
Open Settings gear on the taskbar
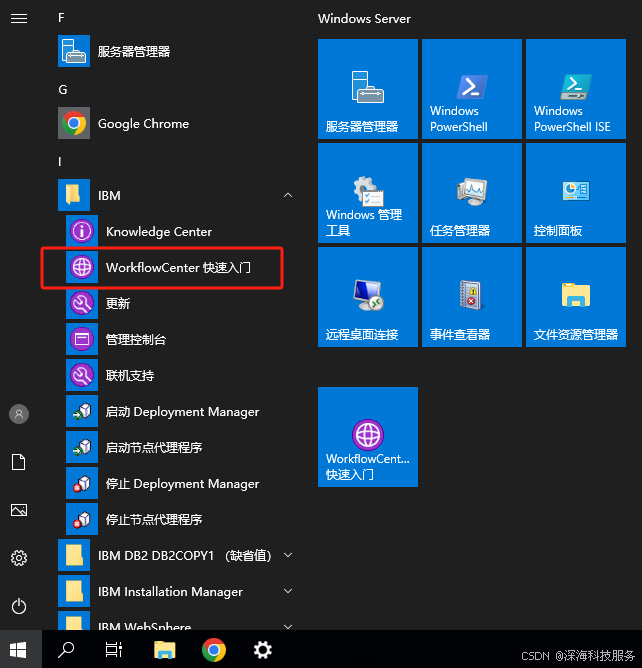(262, 650)
